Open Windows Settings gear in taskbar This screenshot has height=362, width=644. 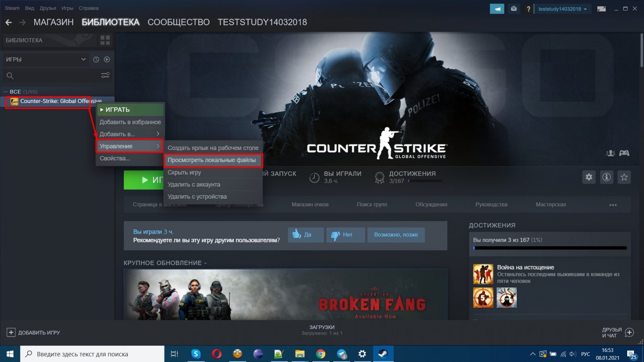(362, 354)
